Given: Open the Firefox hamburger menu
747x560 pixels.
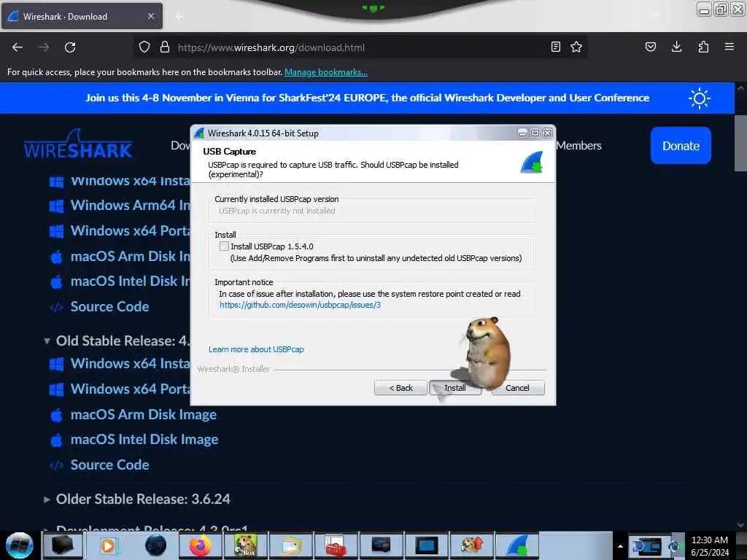Looking at the screenshot, I should pyautogui.click(x=729, y=47).
